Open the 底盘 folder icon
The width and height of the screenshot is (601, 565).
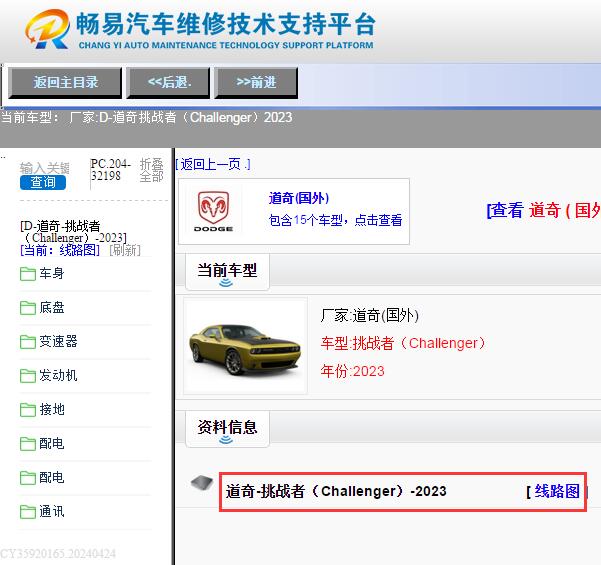point(28,307)
